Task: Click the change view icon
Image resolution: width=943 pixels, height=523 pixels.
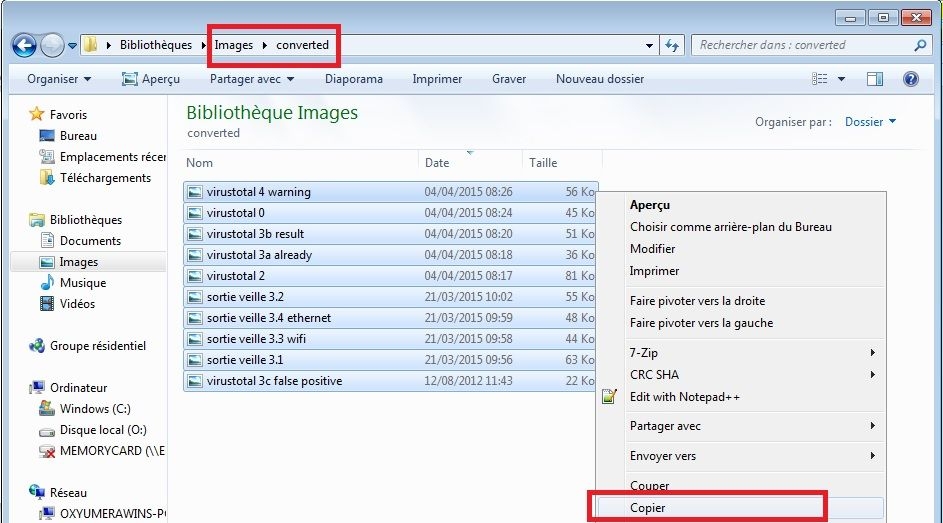Action: pyautogui.click(x=821, y=79)
